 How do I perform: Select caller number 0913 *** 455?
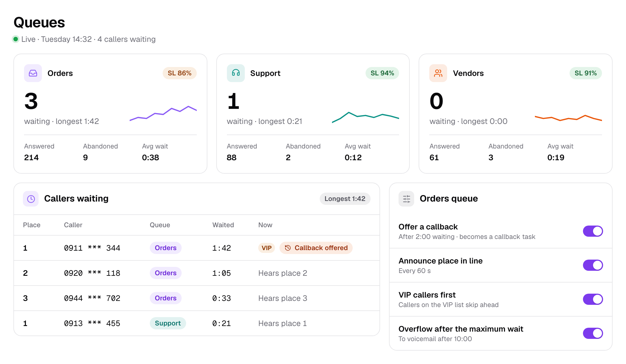pyautogui.click(x=92, y=323)
